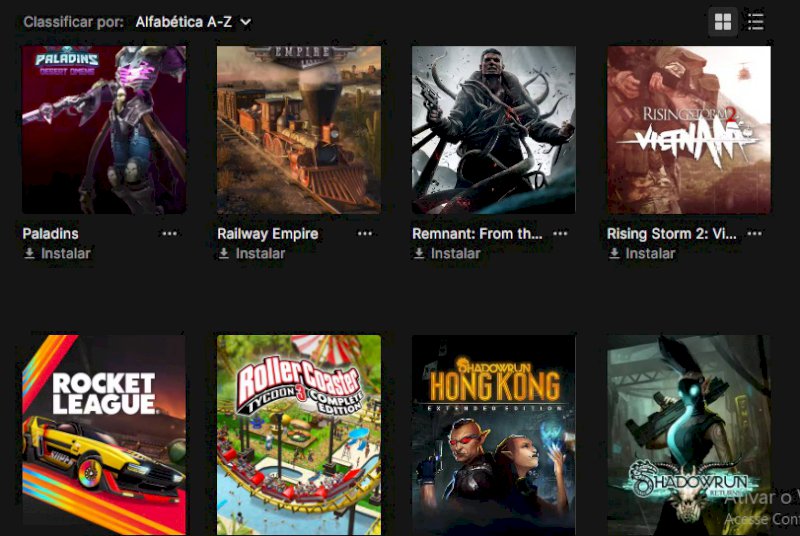Screen dimensions: 800x536
Task: Install Rising Storm 2 via Instalar text
Action: click(650, 253)
